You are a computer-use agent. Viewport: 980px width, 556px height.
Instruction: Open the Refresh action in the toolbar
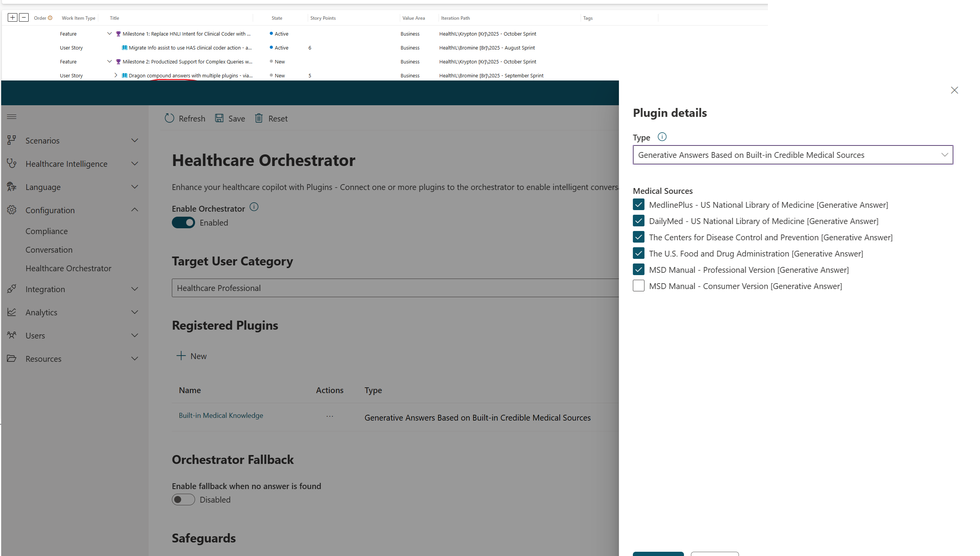[x=185, y=118]
